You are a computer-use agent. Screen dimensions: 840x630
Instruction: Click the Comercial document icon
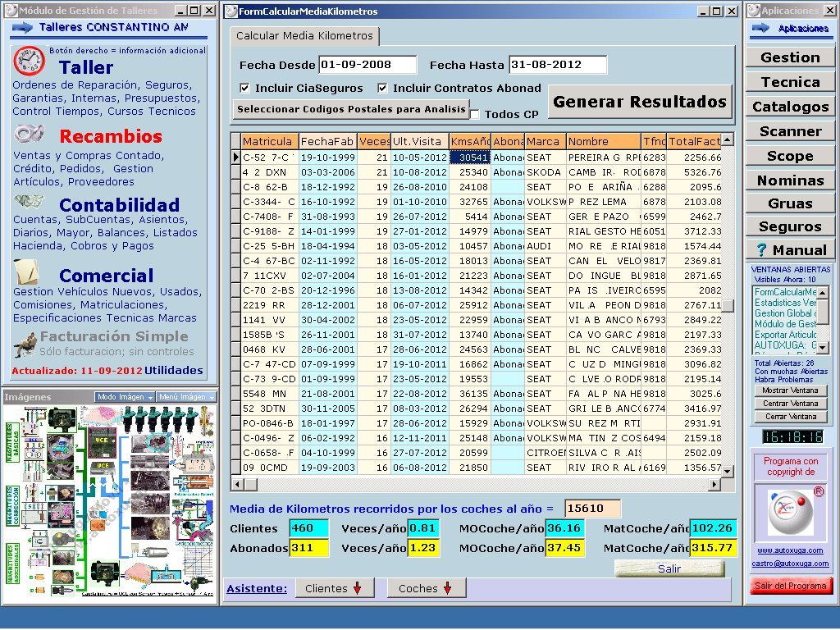coord(26,272)
